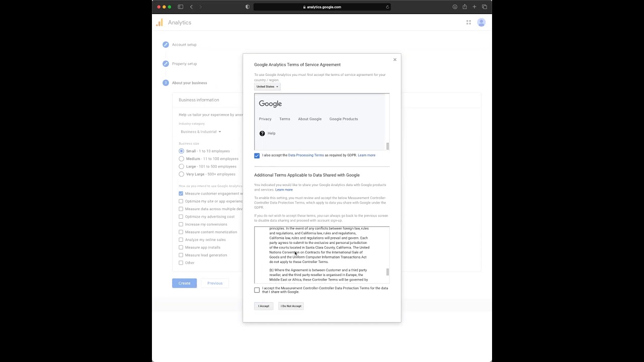644x362 pixels.
Task: Select Medium 11 to 100 employees radio
Action: pyautogui.click(x=182, y=159)
